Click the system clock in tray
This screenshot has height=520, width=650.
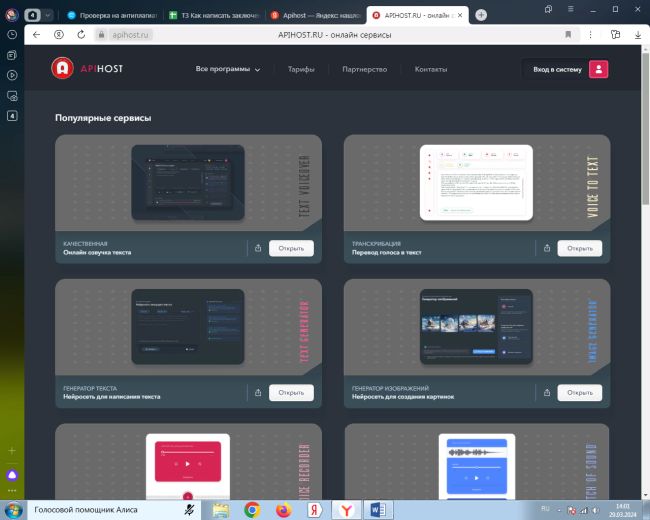click(622, 510)
